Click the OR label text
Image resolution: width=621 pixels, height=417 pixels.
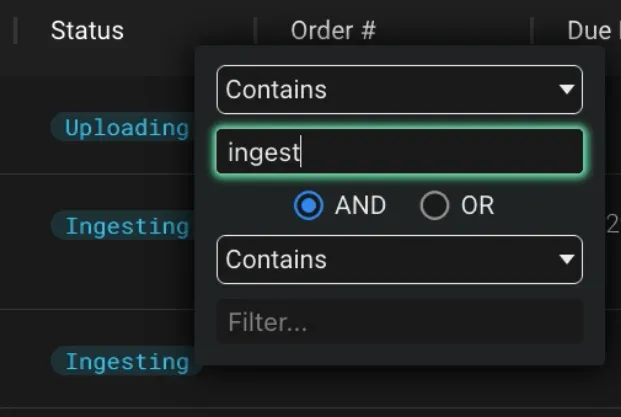tap(477, 206)
